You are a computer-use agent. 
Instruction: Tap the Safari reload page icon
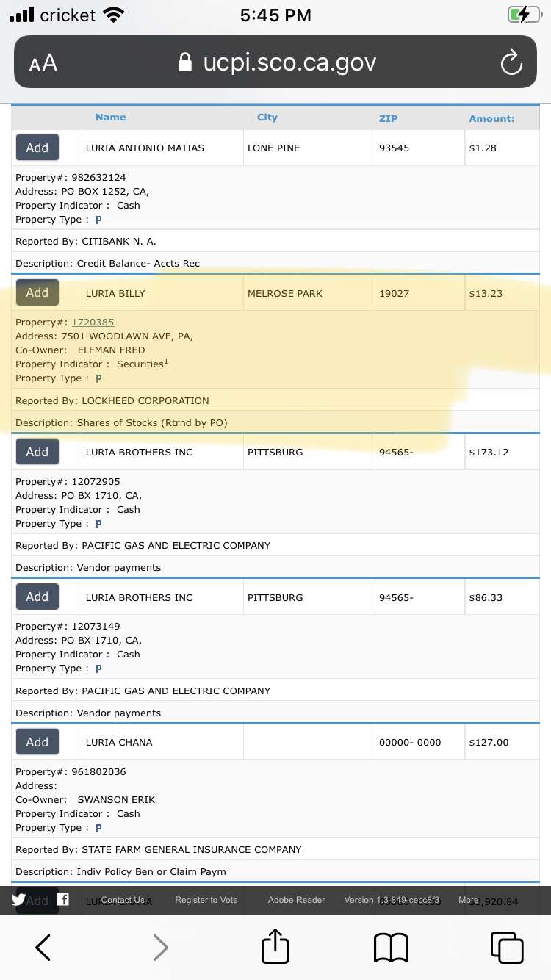[511, 63]
